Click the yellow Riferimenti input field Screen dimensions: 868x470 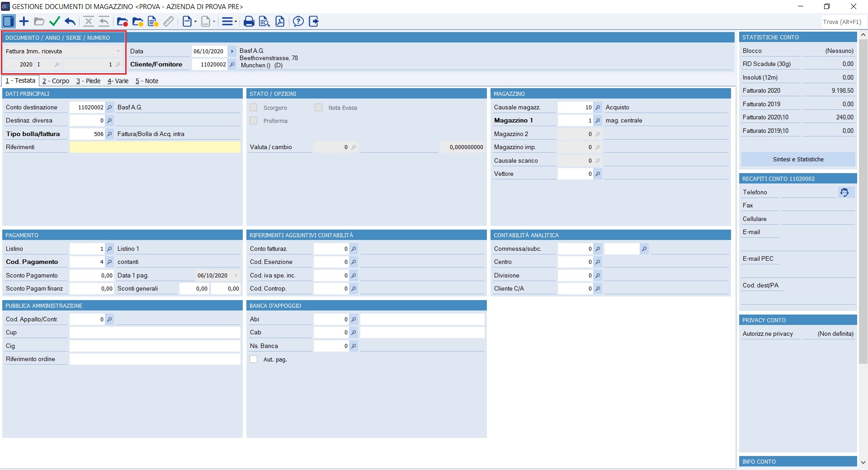tap(155, 147)
